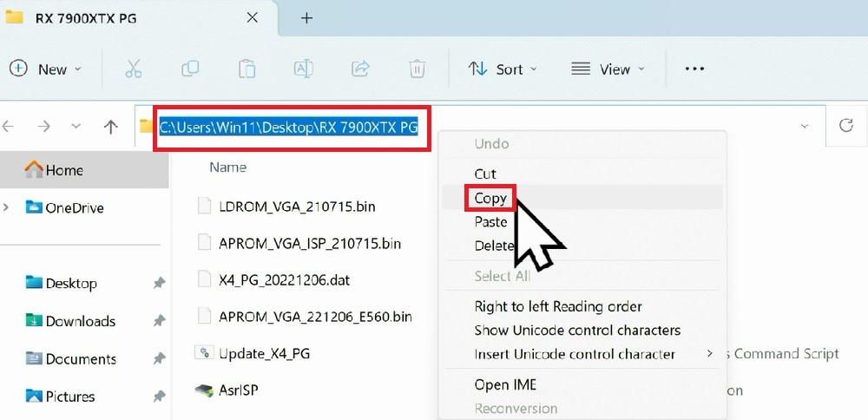The width and height of the screenshot is (868, 420).
Task: Add a new tab with plus button
Action: coord(306,18)
